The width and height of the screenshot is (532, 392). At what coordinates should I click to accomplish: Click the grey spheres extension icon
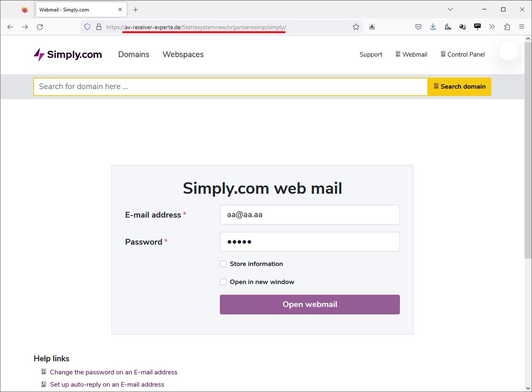(462, 27)
